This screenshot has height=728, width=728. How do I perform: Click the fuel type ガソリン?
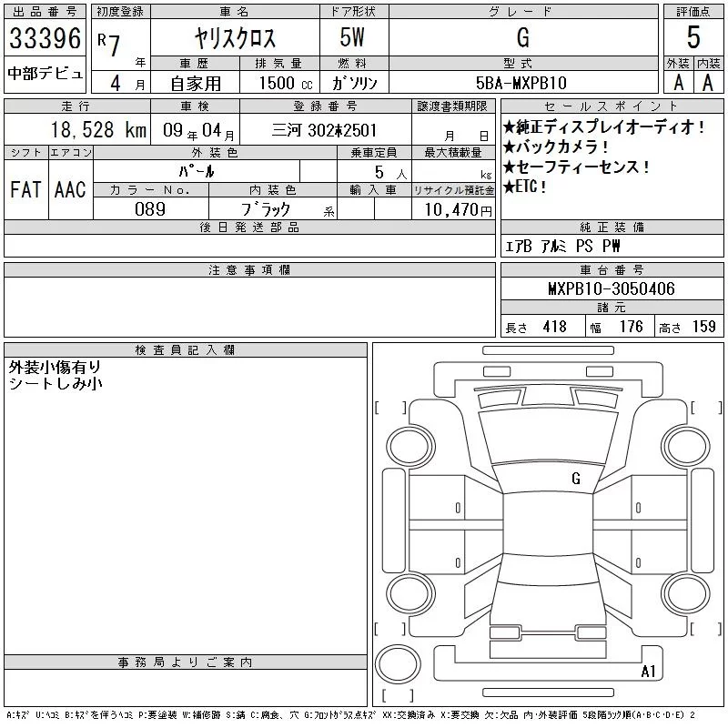point(354,83)
